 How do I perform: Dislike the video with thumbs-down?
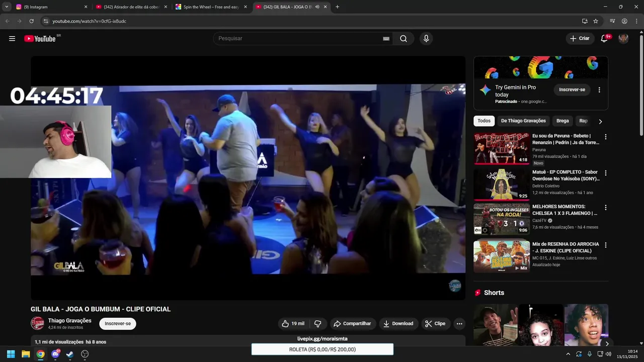tap(318, 324)
